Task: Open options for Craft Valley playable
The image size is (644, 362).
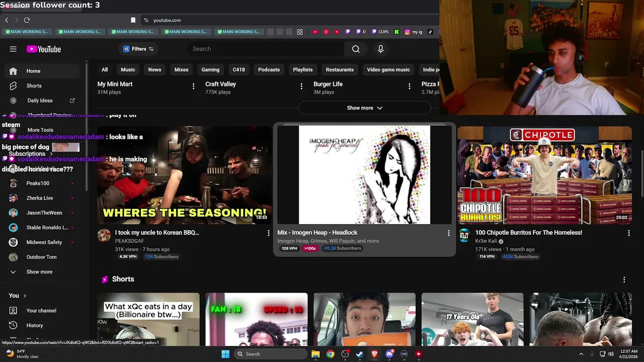Action: [x=301, y=86]
